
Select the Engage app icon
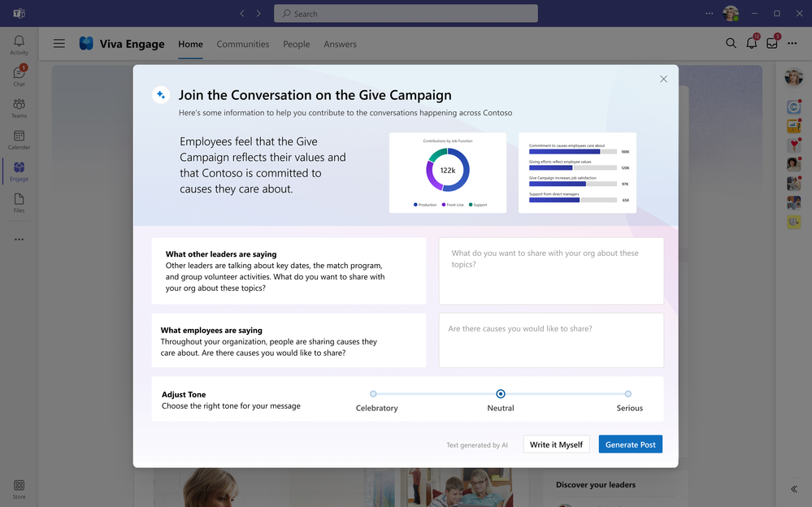point(19,171)
